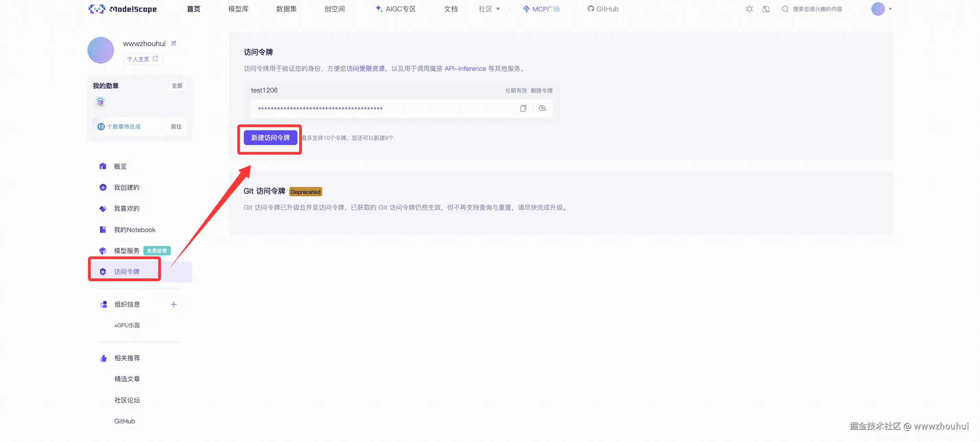Open the xGPU乐园 organization
980x442 pixels.
127,325
